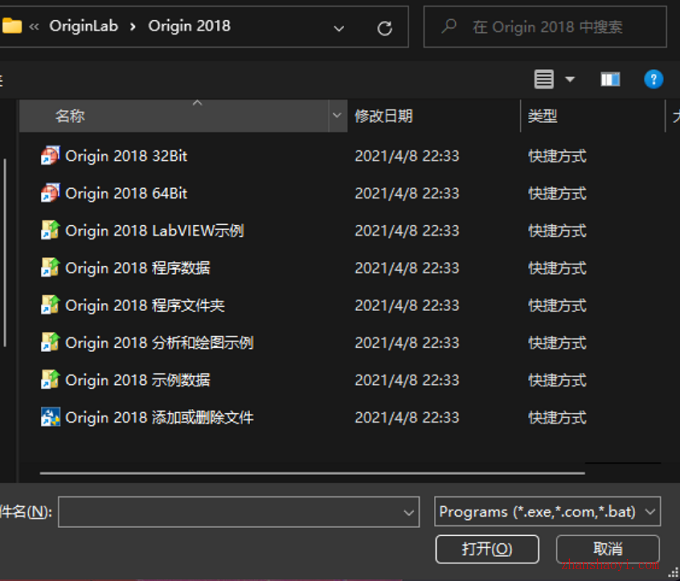Open the 名称 column filter dropdown
Viewport: 680px width, 581px height.
click(337, 116)
